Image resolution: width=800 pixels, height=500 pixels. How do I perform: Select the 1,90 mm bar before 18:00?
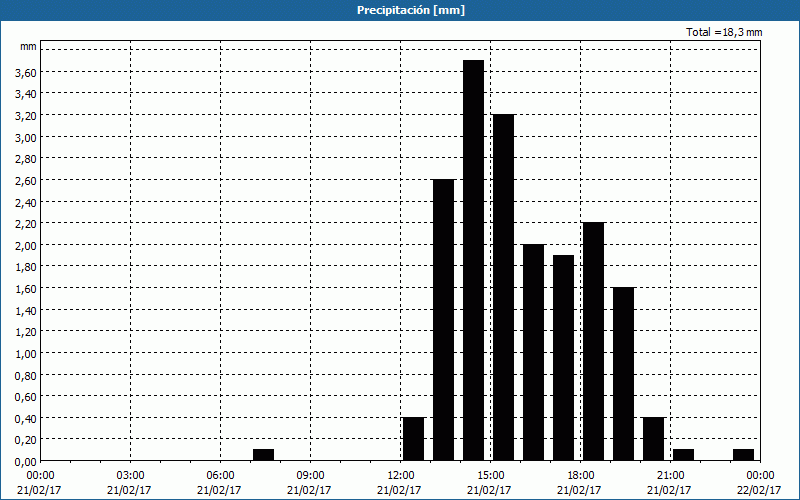(x=563, y=358)
